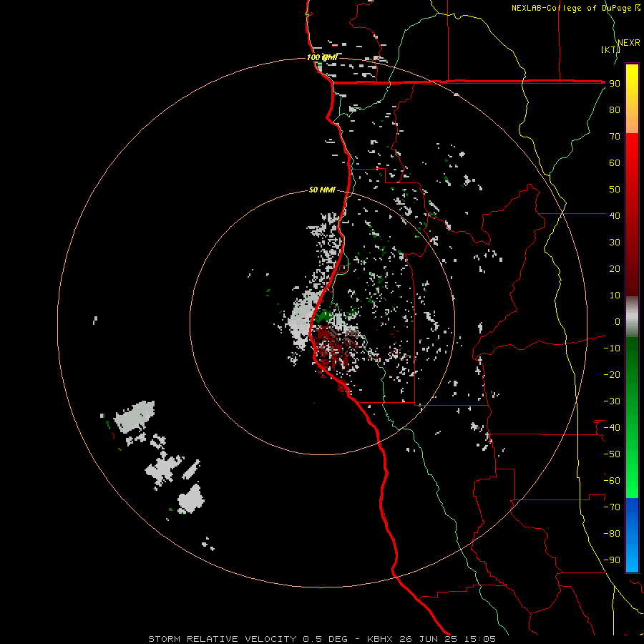The width and height of the screenshot is (644, 644).
Task: Click the "NEXR" label above the color bar
Action: tap(629, 43)
